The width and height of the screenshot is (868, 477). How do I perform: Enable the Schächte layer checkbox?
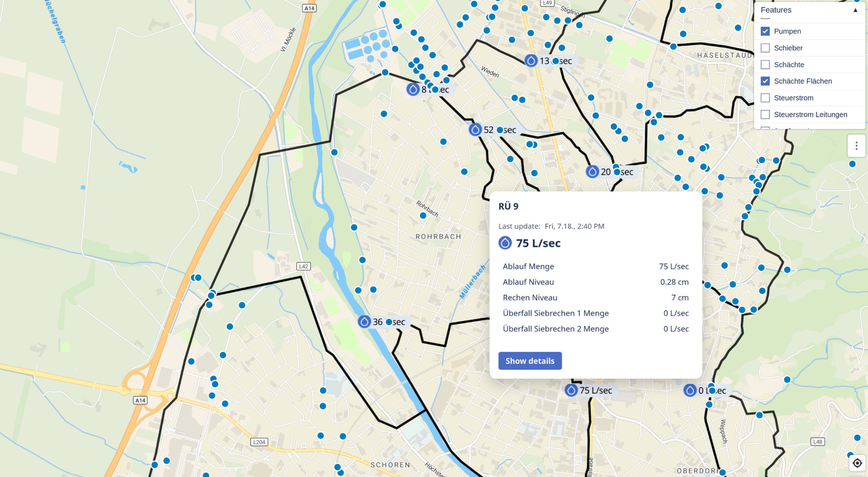765,65
